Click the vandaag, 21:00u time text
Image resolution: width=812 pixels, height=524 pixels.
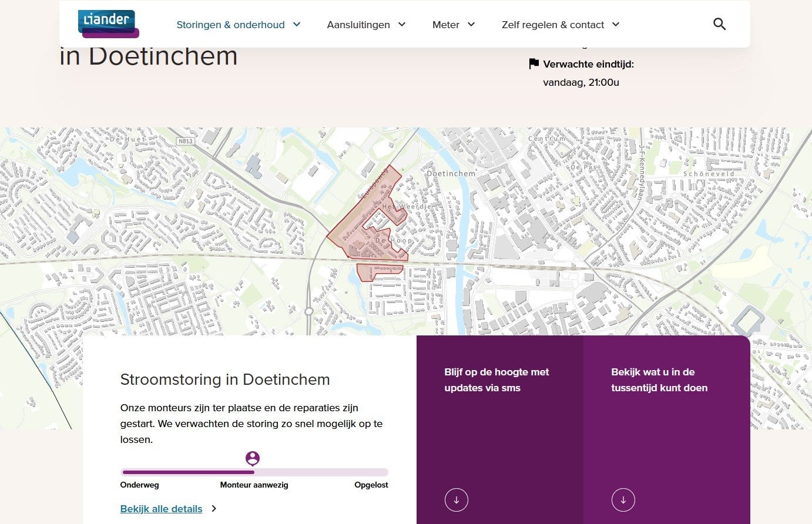tap(581, 82)
